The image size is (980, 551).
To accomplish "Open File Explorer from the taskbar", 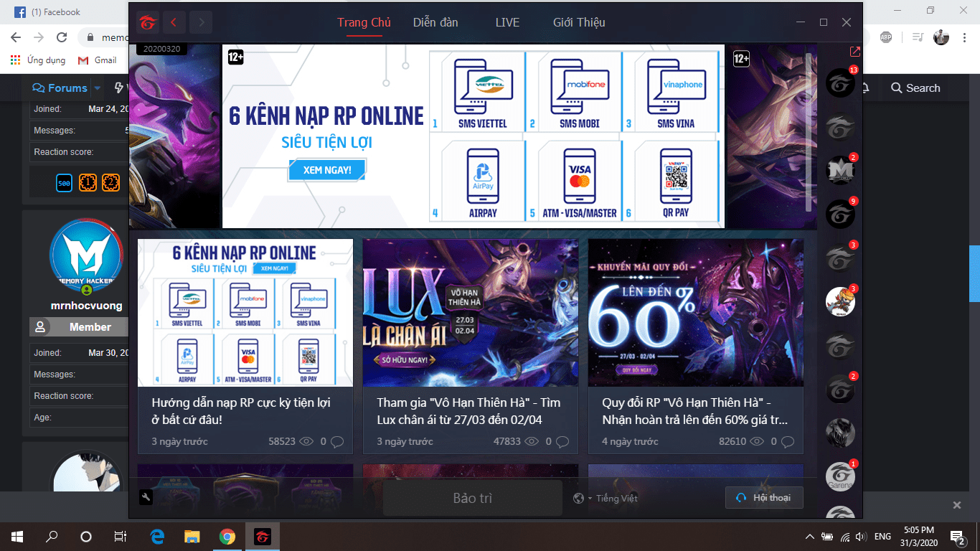I will tap(192, 537).
